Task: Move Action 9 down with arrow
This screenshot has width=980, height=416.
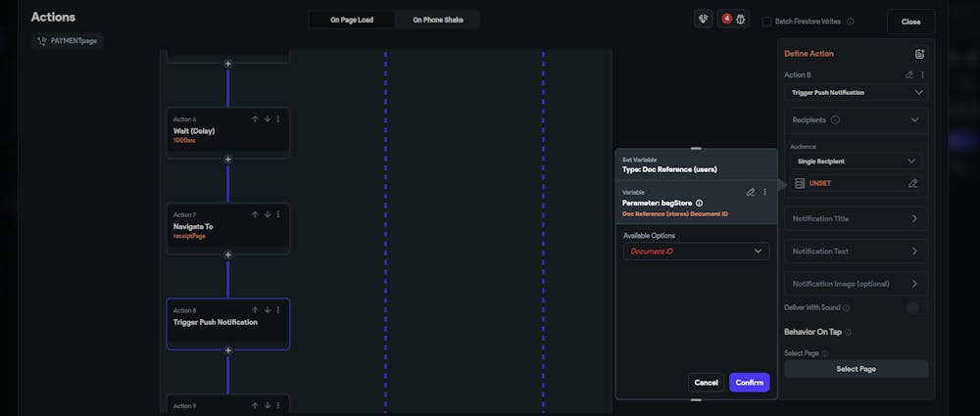Action: (267, 405)
